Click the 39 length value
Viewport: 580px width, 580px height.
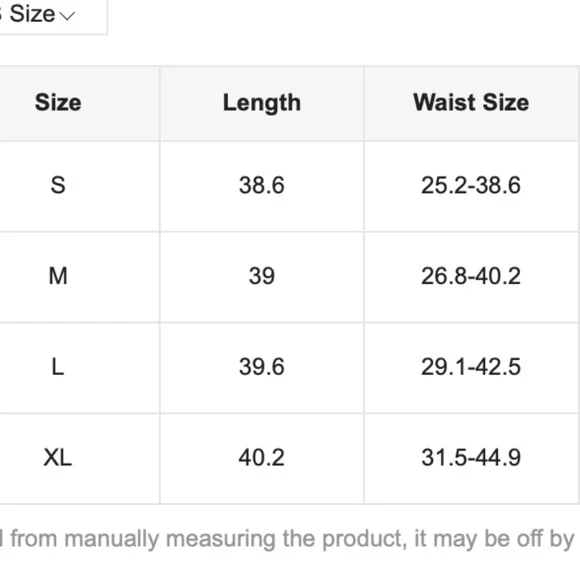262,276
